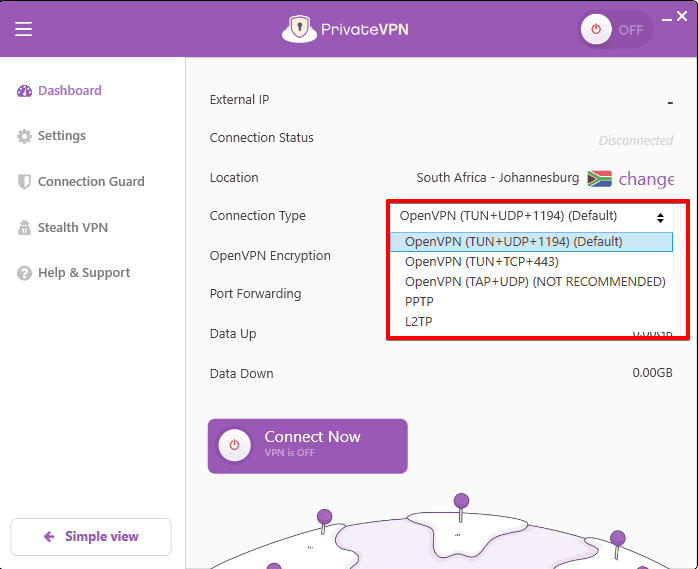Click the change location link
The width and height of the screenshot is (698, 569).
tap(646, 179)
